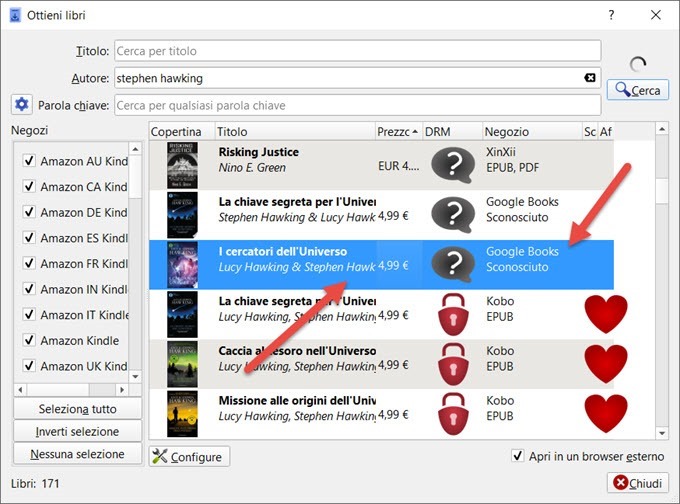Click the stores list left arrow
The height and width of the screenshot is (504, 680).
pyautogui.click(x=20, y=389)
